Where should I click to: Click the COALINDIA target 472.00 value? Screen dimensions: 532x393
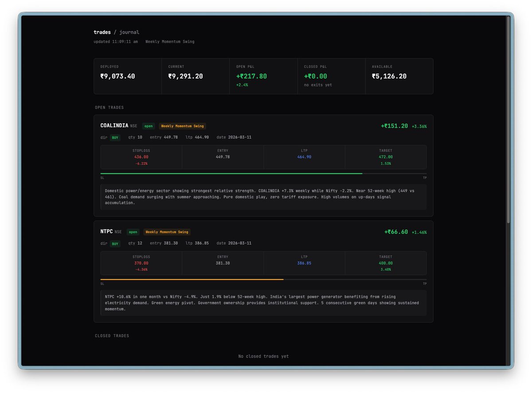[x=386, y=157]
